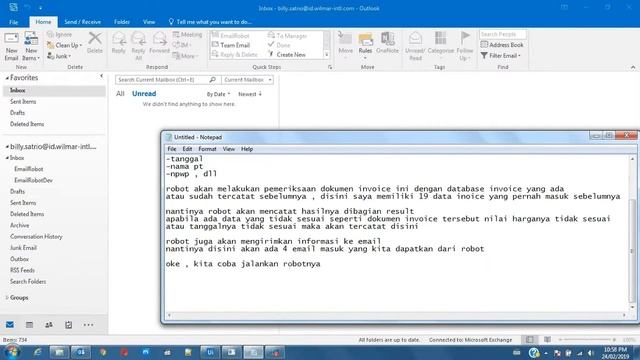Image resolution: width=640 pixels, height=360 pixels.
Task: Open the Junk dropdown
Action: coord(59,56)
